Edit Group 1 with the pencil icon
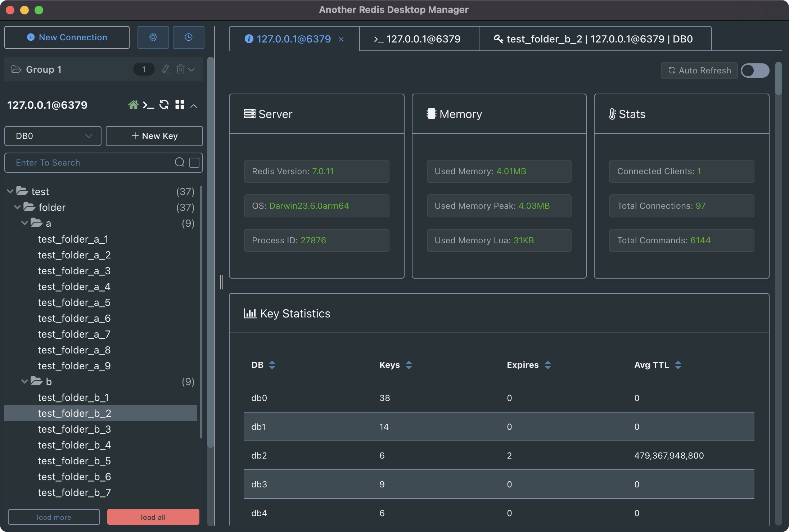The width and height of the screenshot is (789, 532). [x=166, y=69]
